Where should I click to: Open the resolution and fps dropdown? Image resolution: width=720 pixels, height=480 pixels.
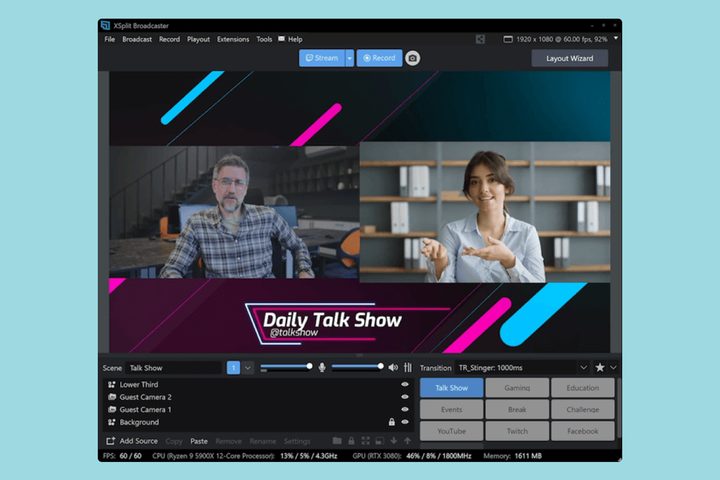pos(615,39)
